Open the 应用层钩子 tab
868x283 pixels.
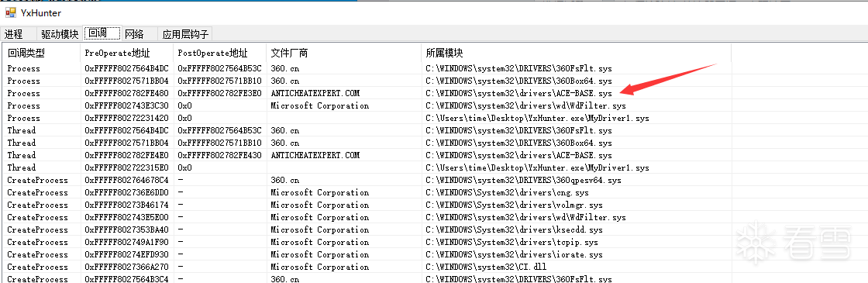[x=185, y=34]
